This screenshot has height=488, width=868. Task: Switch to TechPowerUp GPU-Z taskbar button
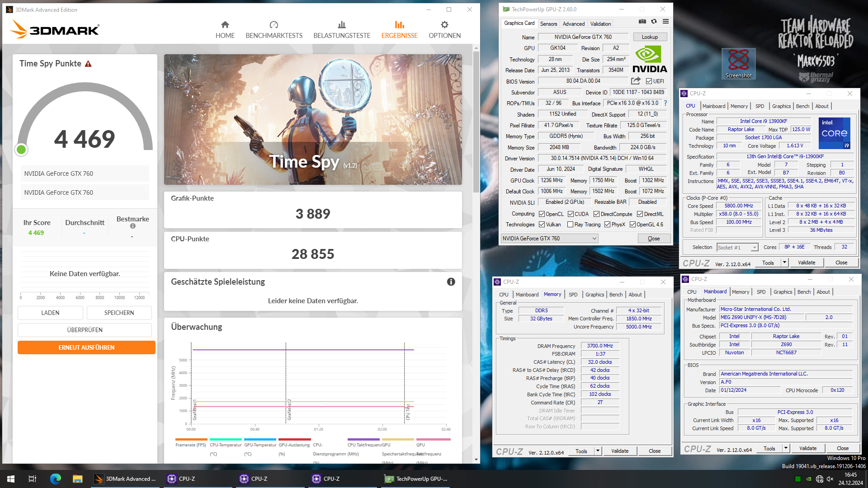click(416, 479)
